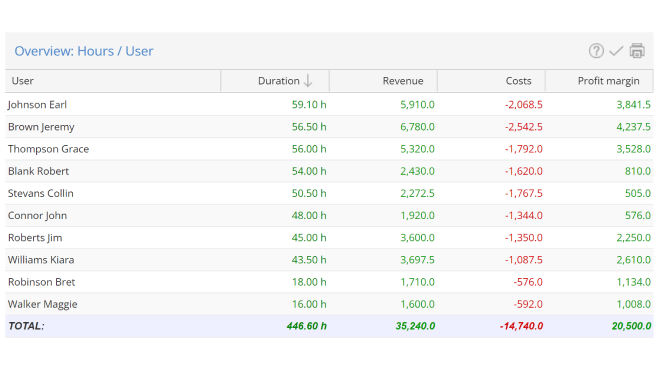Click the -1,767.5 costs value

[x=524, y=193]
